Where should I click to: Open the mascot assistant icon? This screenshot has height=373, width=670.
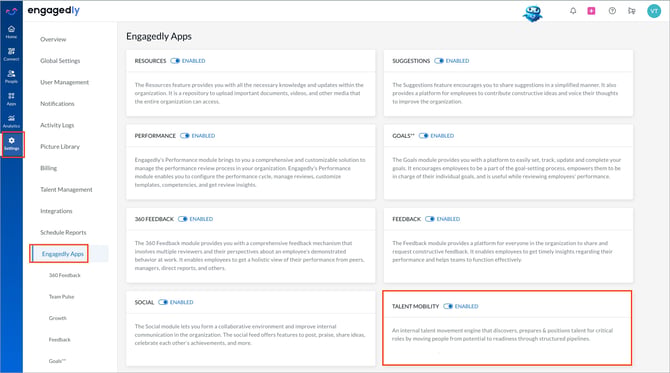click(532, 13)
